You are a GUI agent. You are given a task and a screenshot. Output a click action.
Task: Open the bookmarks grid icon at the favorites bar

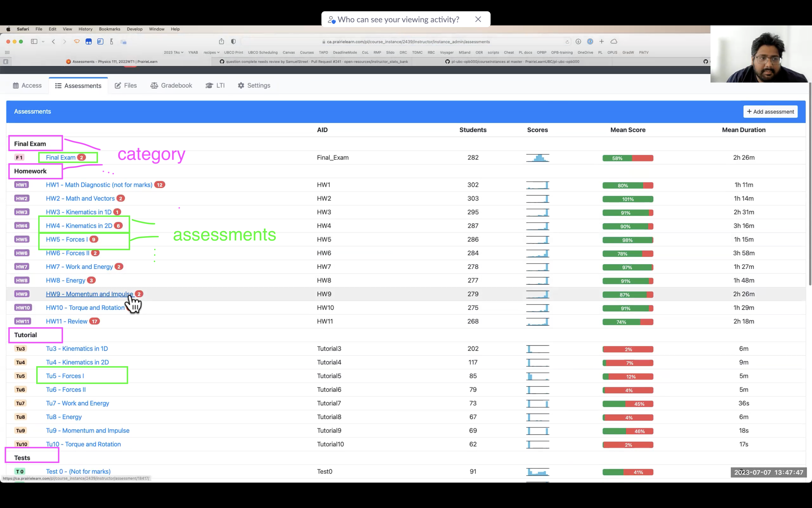pos(7,52)
